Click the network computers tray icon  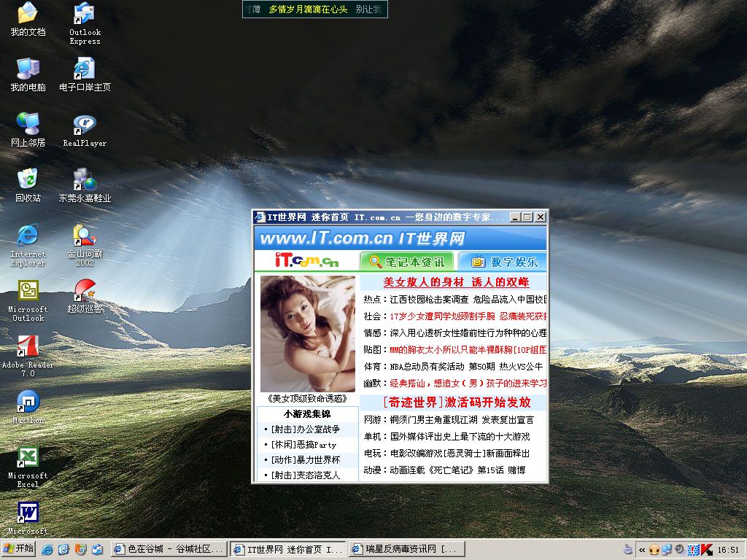pos(667,550)
